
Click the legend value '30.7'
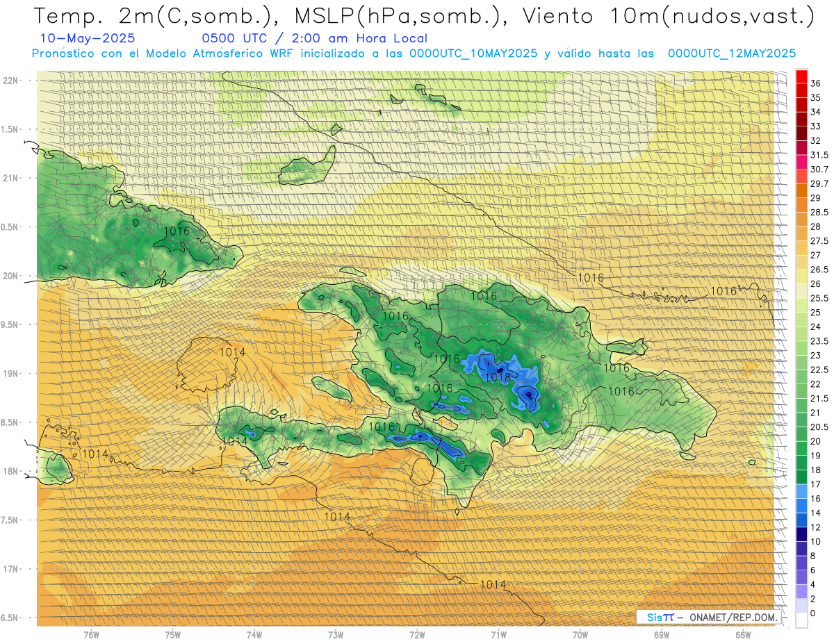(819, 170)
